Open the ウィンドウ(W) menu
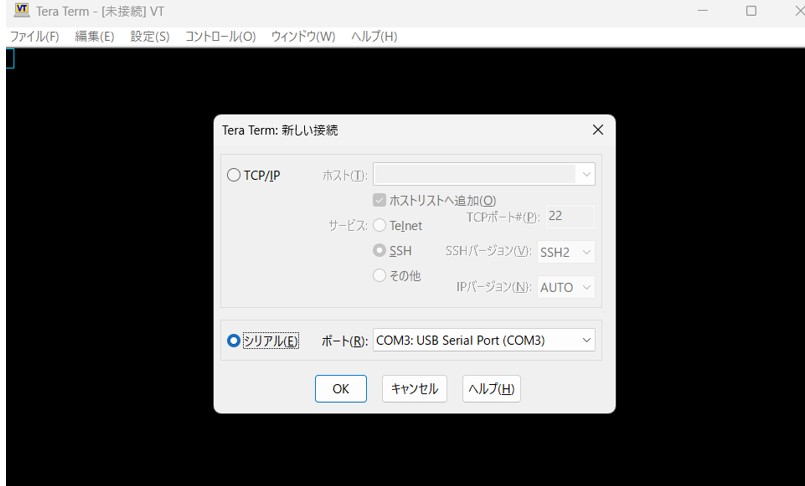805x486 pixels. [303, 36]
